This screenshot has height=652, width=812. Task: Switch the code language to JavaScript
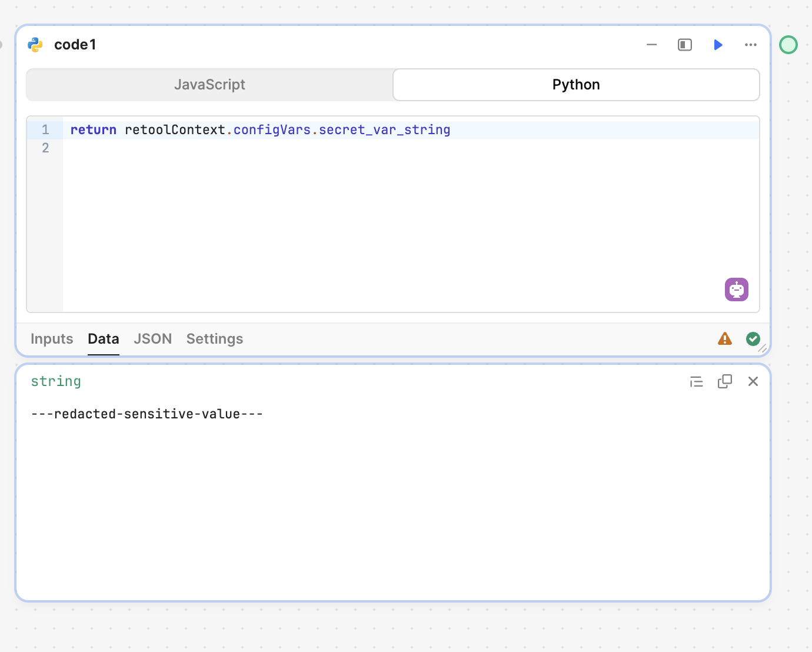209,84
